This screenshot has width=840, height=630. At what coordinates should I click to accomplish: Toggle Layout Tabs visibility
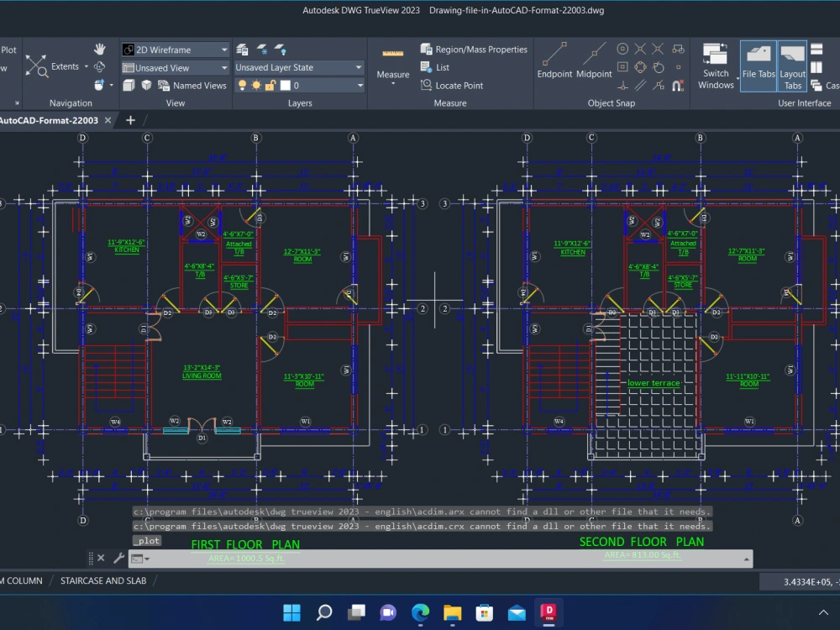coord(793,66)
